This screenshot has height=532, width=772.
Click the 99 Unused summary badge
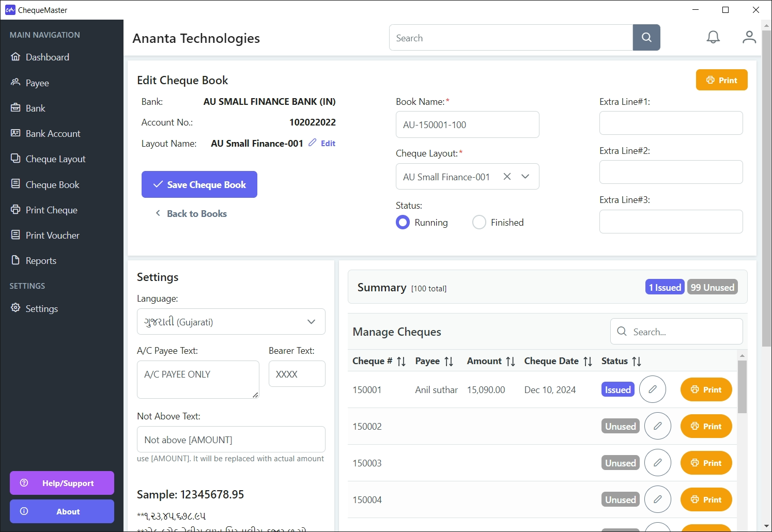point(713,287)
